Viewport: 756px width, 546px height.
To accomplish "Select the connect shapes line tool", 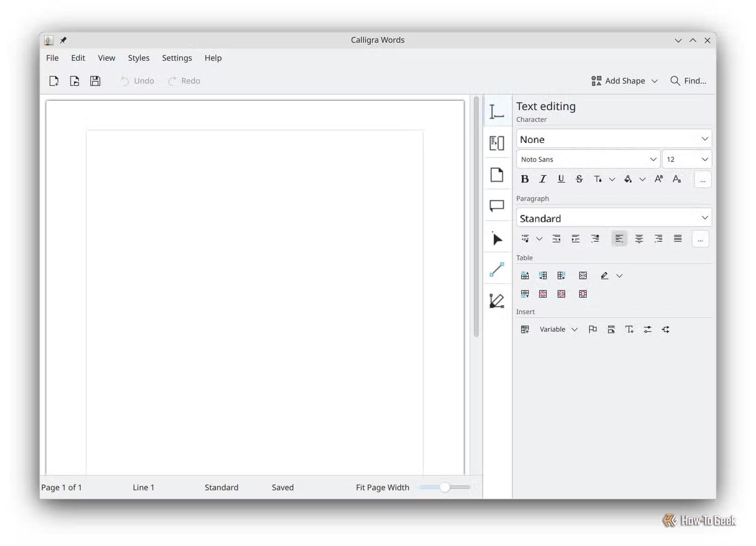I will coord(497,269).
